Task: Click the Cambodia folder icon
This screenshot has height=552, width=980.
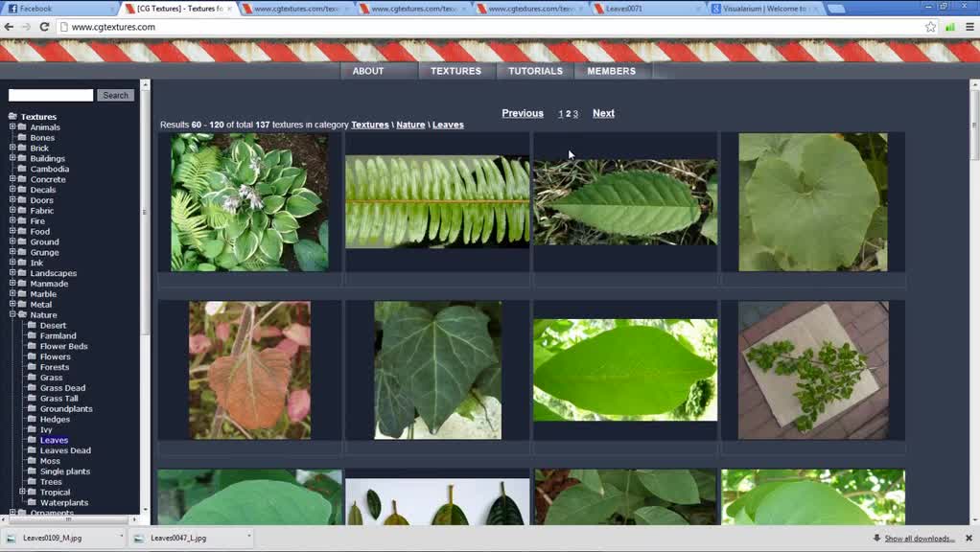Action: (x=22, y=169)
